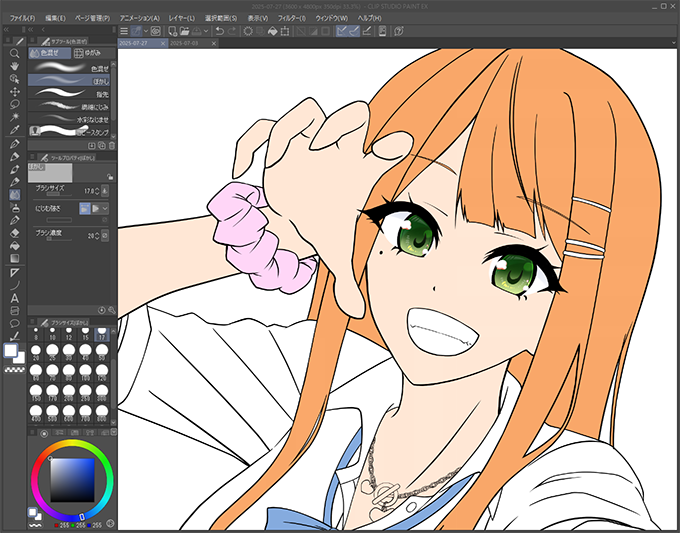The image size is (680, 533).
Task: Select the Auto Select magic wand tool
Action: [x=14, y=117]
